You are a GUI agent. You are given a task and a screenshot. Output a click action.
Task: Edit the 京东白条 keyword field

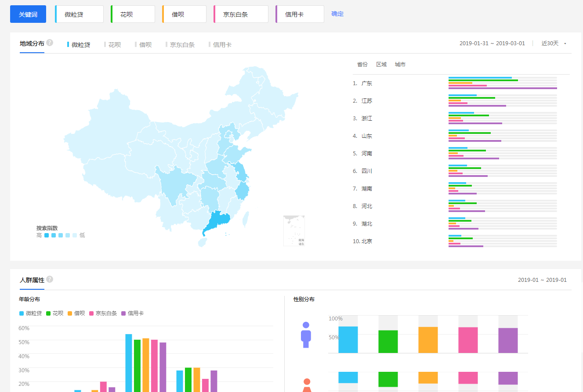[x=241, y=14]
